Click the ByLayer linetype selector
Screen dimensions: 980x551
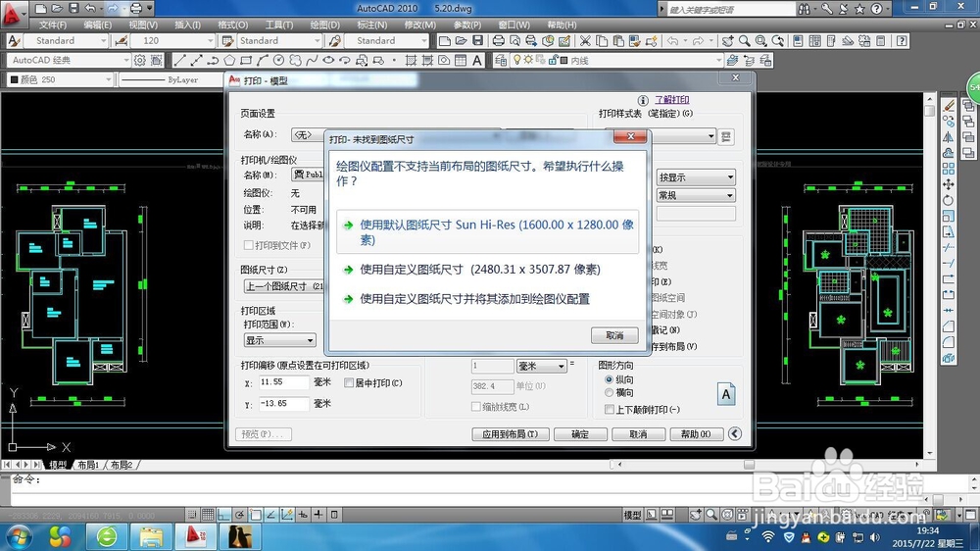171,79
